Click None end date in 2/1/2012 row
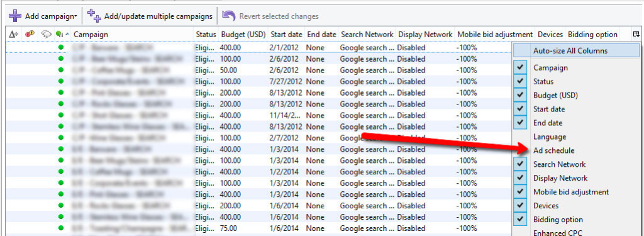The height and width of the screenshot is (236, 644). click(315, 48)
